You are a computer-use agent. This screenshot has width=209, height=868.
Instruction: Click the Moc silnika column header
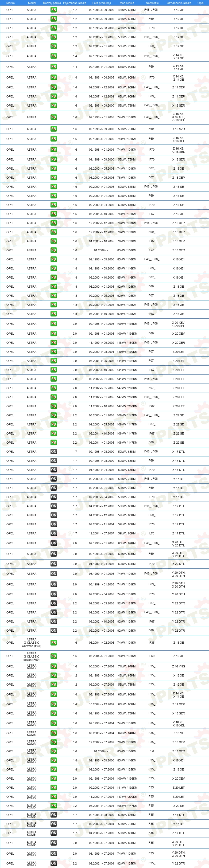[x=127, y=3]
